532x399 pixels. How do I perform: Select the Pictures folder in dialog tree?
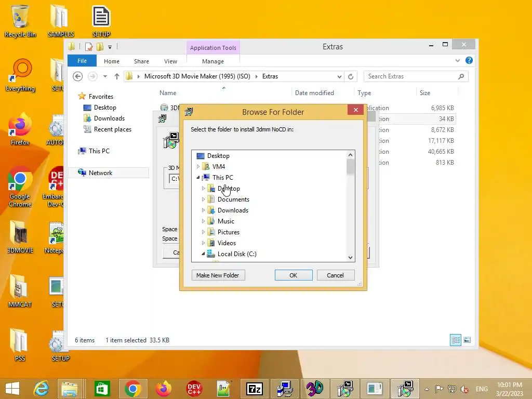tap(229, 232)
